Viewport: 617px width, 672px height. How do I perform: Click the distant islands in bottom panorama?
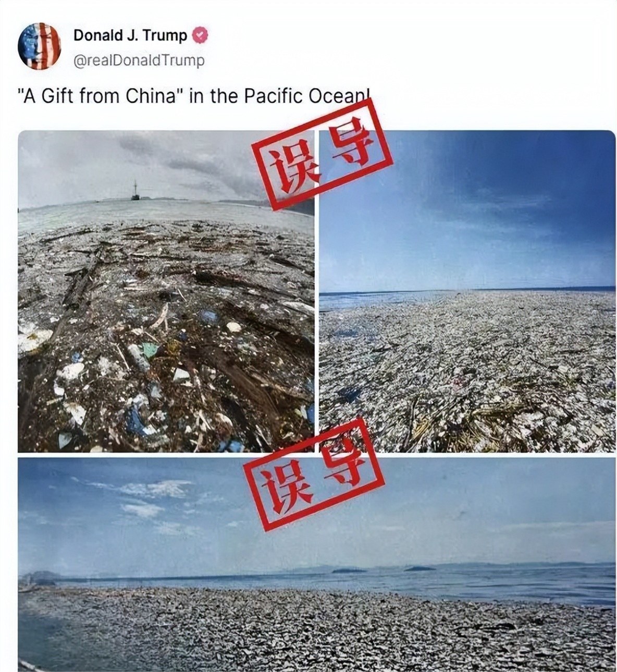(383, 569)
